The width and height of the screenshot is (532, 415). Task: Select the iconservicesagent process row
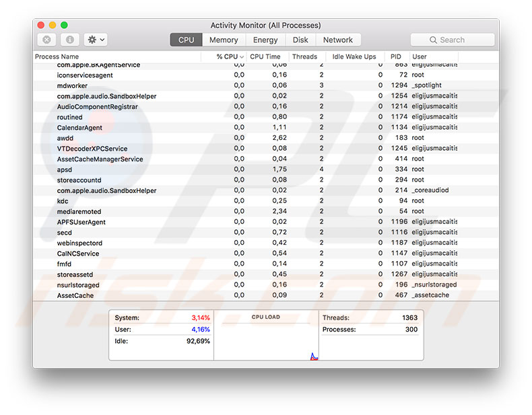point(266,75)
